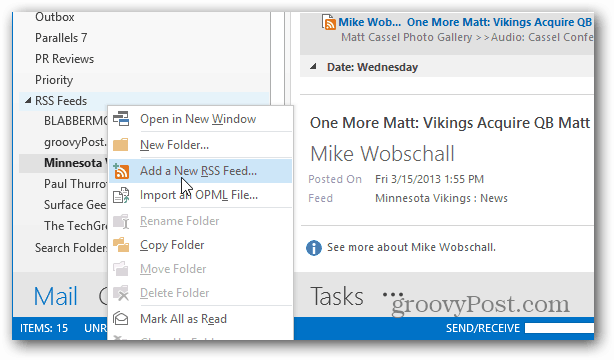This screenshot has width=614, height=360.
Task: Select Add a New RSS Feed...
Action: [199, 171]
